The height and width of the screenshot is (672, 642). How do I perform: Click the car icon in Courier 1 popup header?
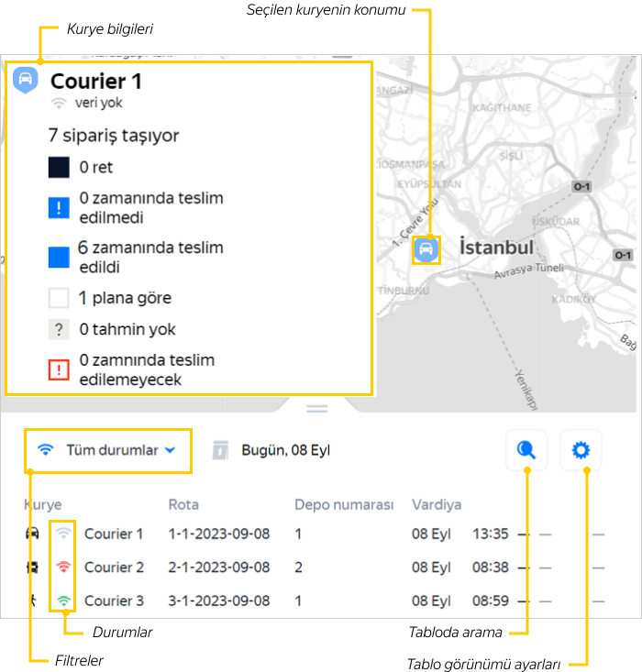point(26,79)
